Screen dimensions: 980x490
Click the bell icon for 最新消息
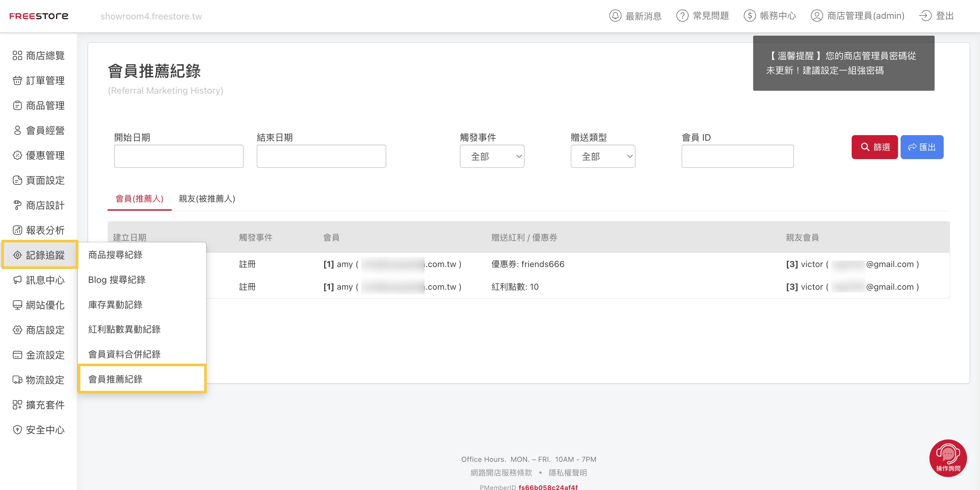coord(615,16)
